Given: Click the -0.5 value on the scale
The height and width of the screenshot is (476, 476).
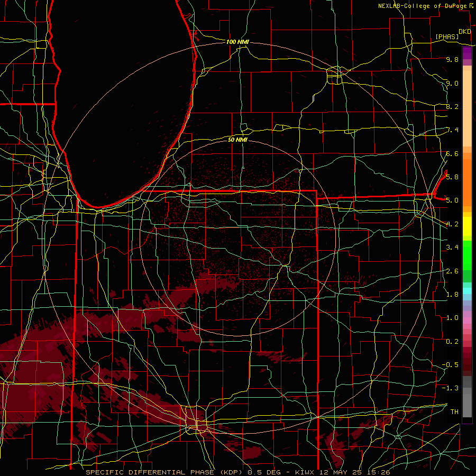Looking at the screenshot, I should click(x=450, y=364).
